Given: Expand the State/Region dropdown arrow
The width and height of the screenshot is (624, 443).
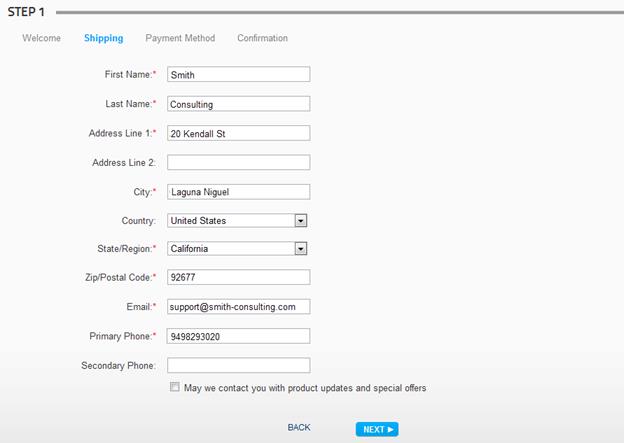Looking at the screenshot, I should tap(301, 249).
